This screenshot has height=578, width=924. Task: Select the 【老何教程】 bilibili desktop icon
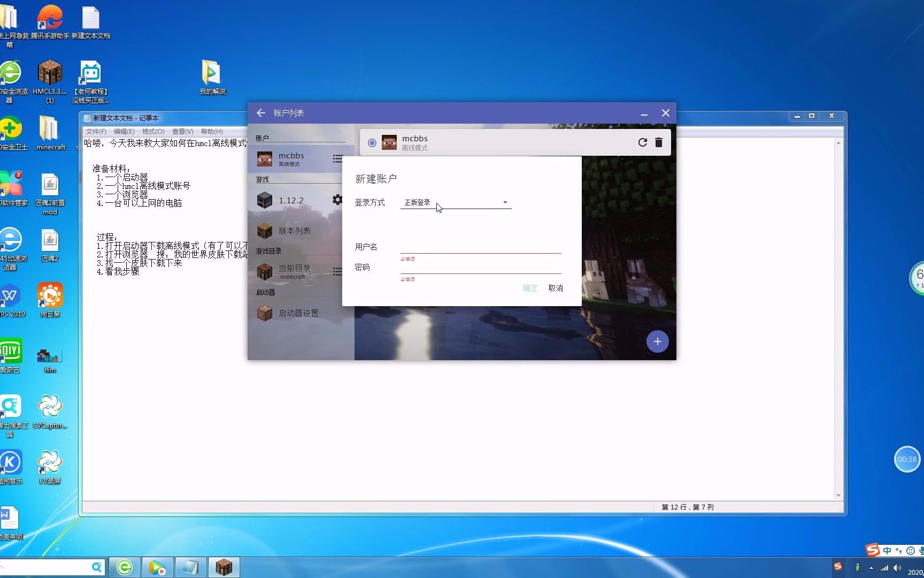[90, 81]
